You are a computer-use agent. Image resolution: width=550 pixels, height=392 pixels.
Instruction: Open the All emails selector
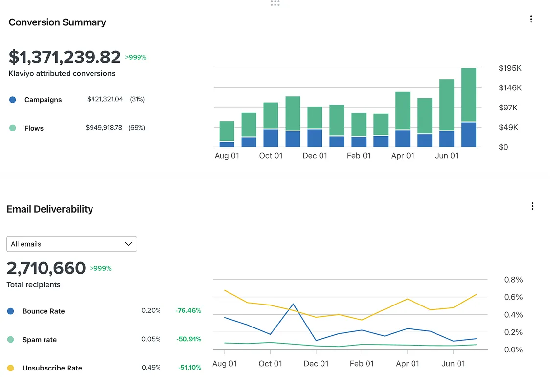point(71,244)
